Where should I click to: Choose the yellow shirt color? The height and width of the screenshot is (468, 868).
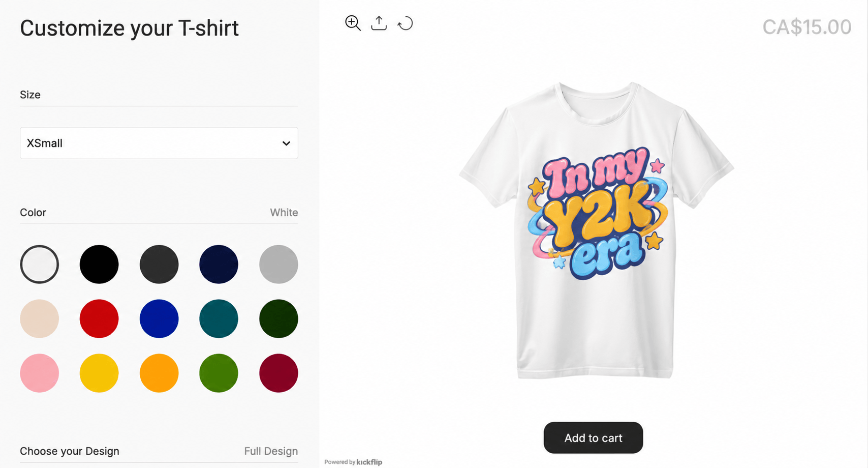click(99, 373)
